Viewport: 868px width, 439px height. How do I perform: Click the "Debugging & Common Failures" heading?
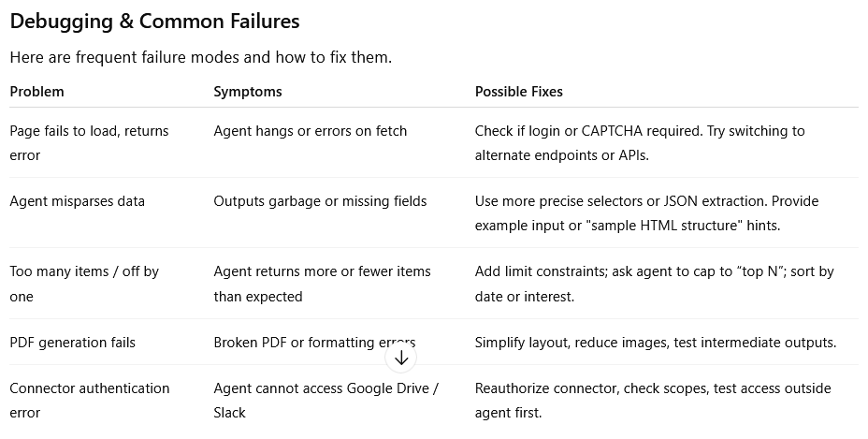click(154, 21)
